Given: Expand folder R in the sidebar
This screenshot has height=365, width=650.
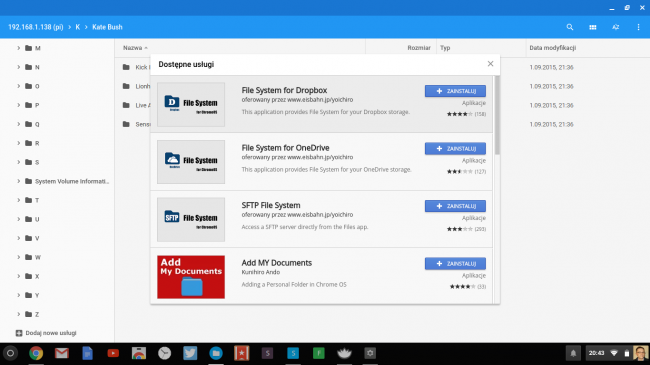Looking at the screenshot, I should [x=18, y=143].
